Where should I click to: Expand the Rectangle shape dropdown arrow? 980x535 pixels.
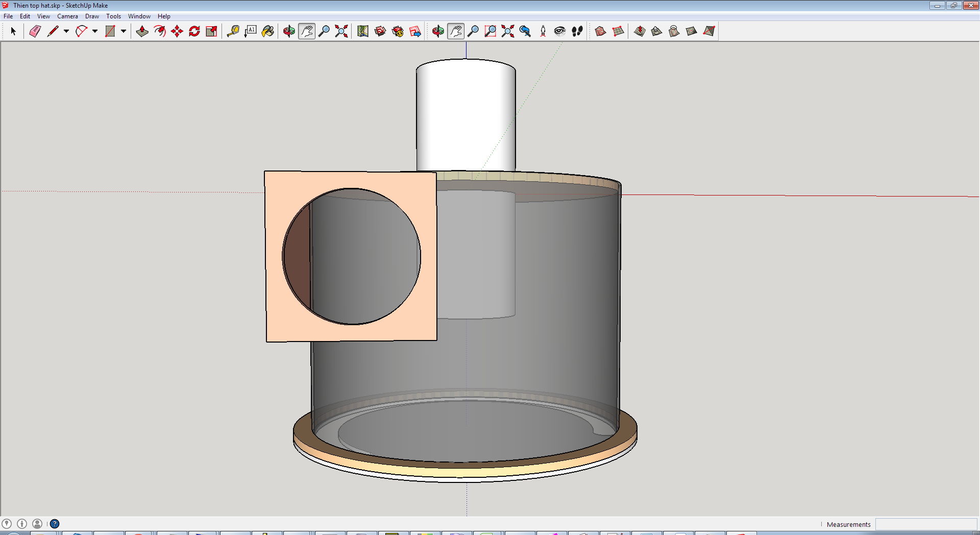pos(124,31)
